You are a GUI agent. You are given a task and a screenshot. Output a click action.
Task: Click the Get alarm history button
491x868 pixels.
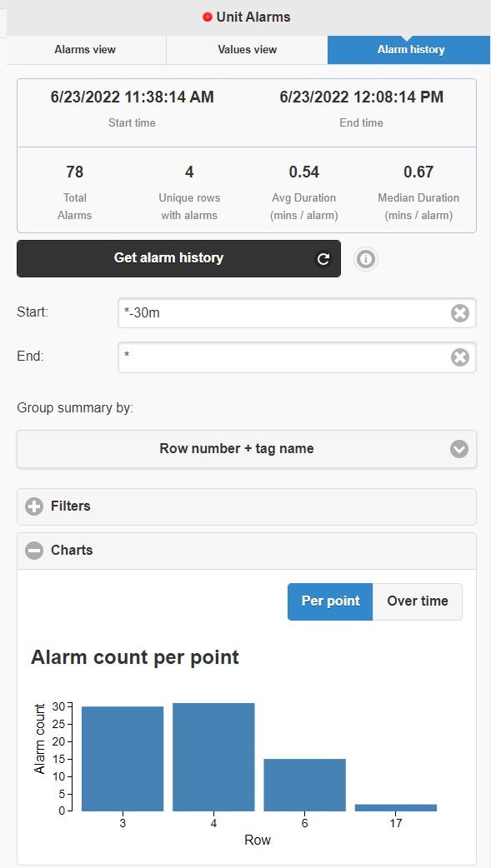click(x=178, y=258)
